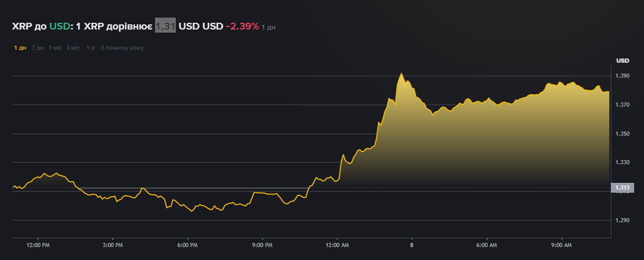Click the 12:00 AM time axis label
Image resolution: width=644 pixels, height=260 pixels.
pos(337,244)
